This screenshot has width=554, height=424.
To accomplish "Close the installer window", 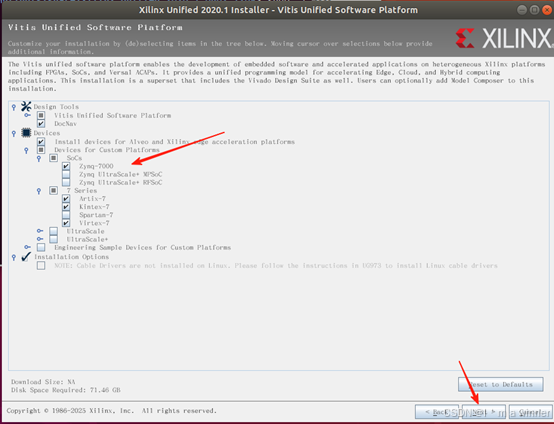I will click(547, 10).
